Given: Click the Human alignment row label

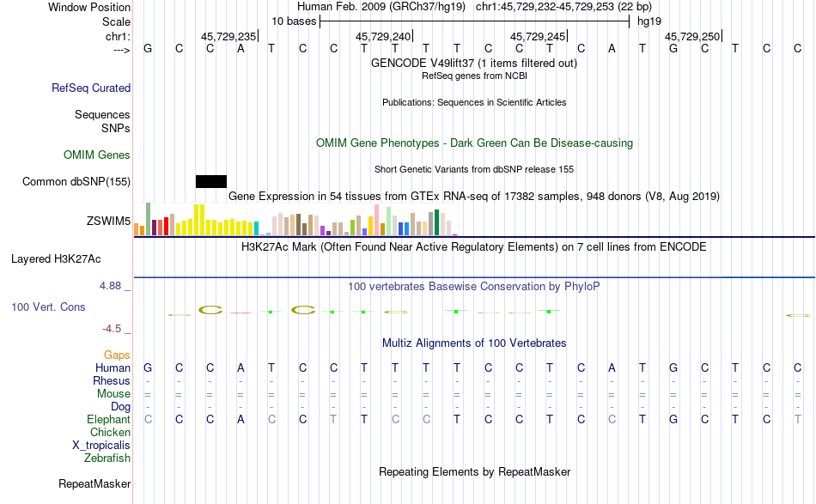Looking at the screenshot, I should [113, 367].
